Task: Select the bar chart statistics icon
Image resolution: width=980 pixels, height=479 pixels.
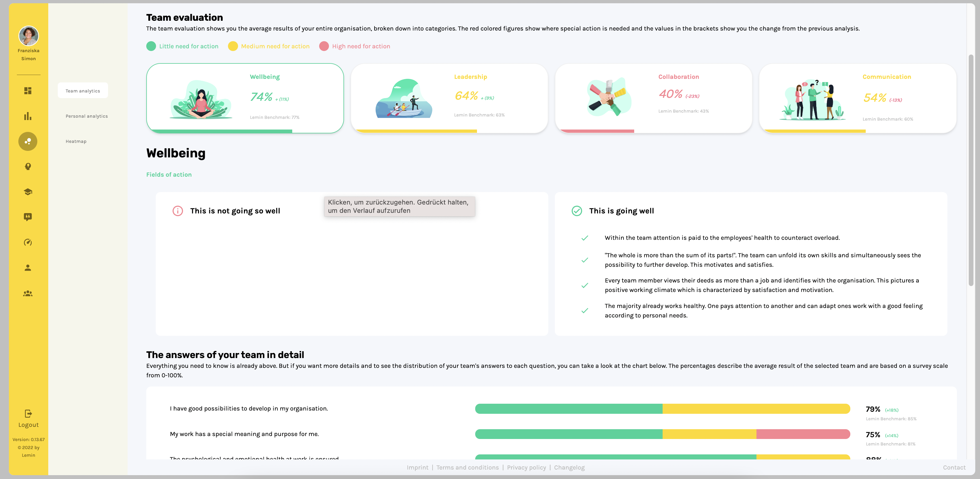Action: 28,116
